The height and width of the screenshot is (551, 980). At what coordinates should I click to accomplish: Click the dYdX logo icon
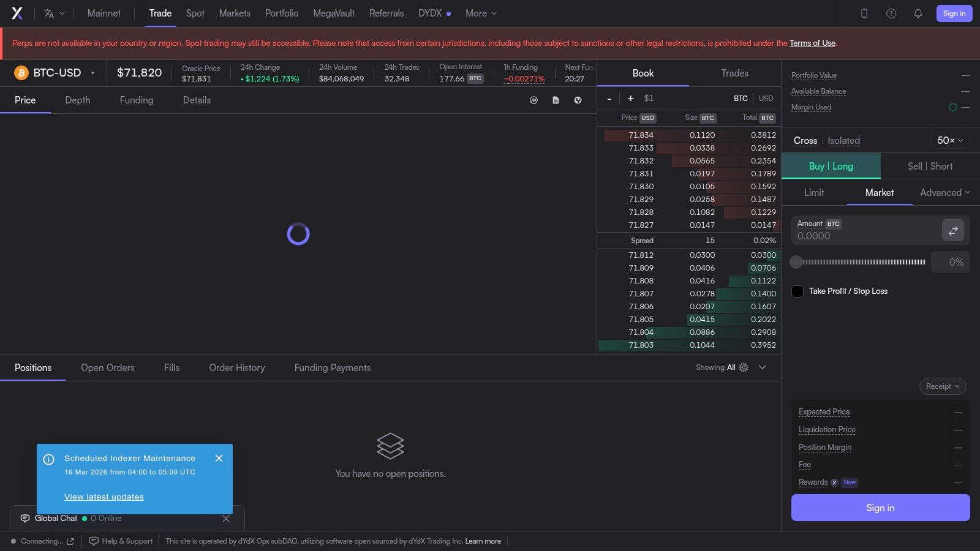coord(17,13)
